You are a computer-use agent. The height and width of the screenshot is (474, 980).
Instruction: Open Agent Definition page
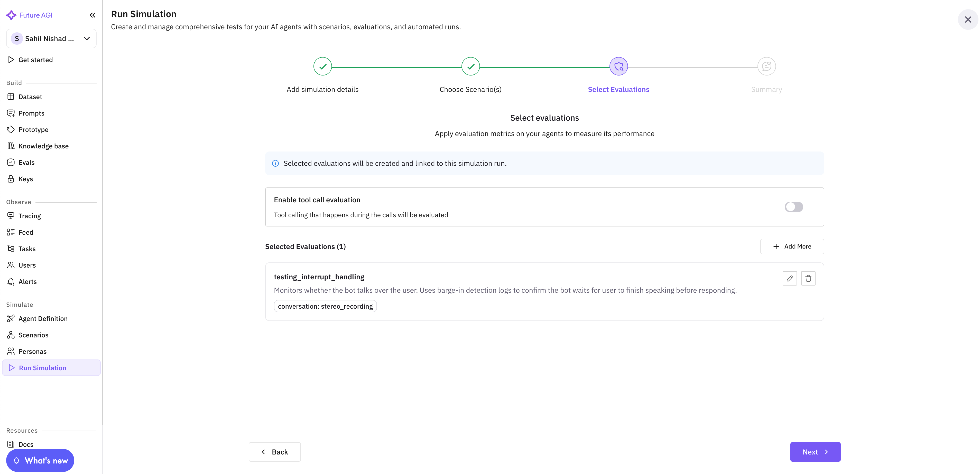click(43, 319)
